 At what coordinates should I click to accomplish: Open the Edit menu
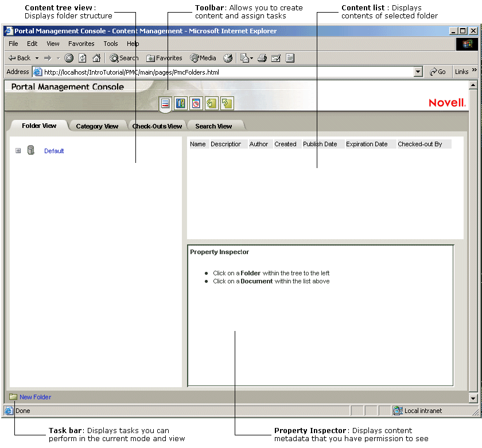32,44
